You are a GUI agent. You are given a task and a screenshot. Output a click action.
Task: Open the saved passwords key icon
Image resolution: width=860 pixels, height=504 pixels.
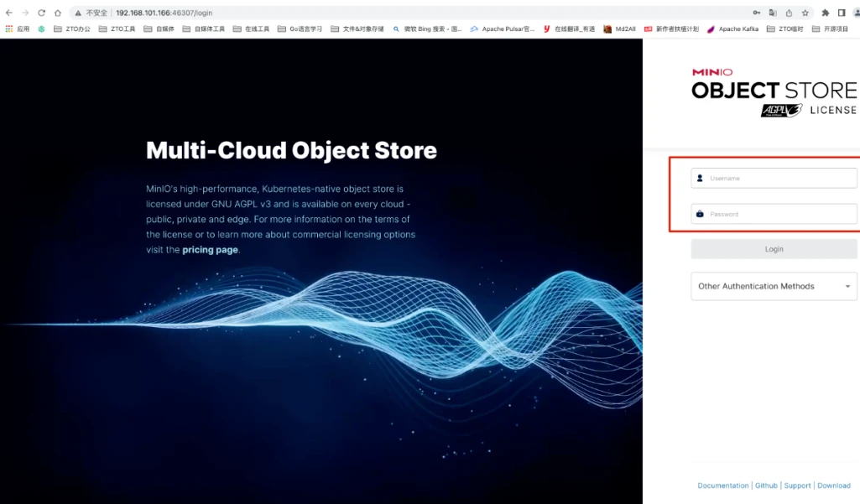click(756, 13)
